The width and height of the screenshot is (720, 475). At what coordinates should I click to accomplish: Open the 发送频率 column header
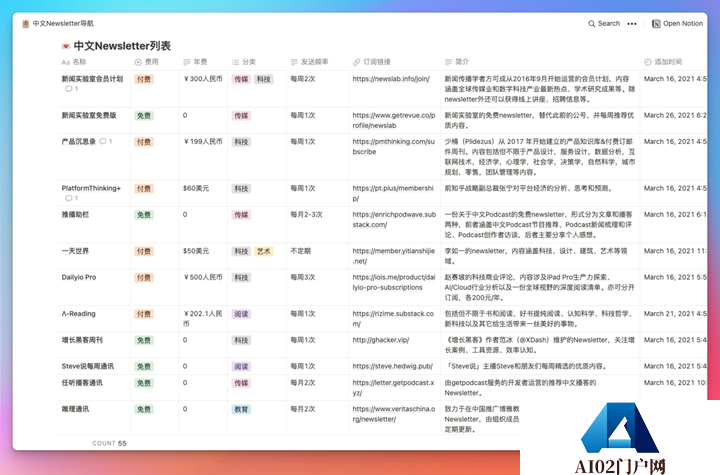(x=309, y=62)
